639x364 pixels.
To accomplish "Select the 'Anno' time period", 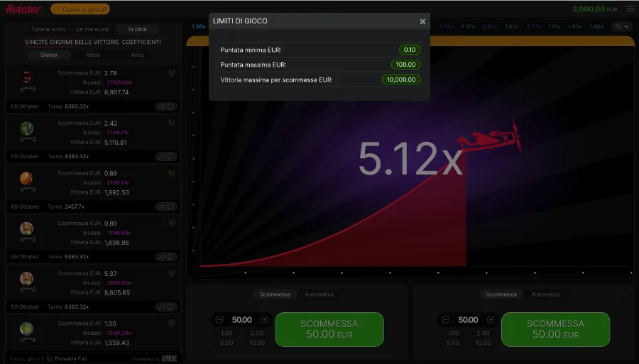I will [x=137, y=55].
